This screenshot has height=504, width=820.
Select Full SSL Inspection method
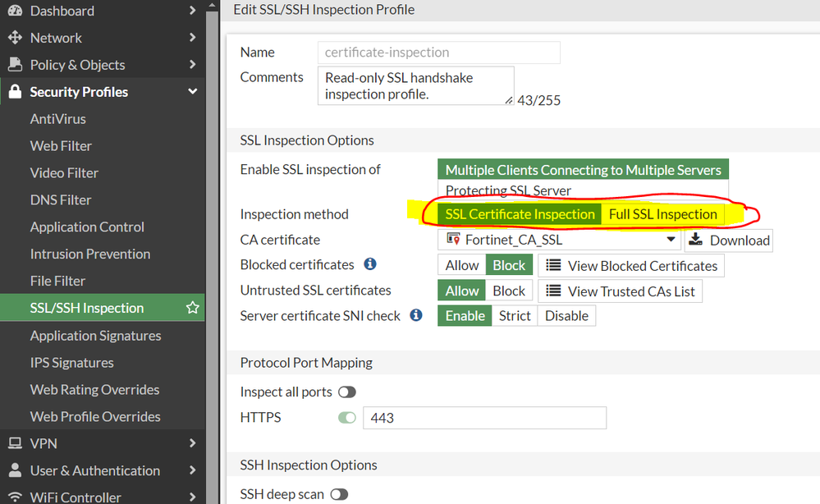click(x=663, y=214)
